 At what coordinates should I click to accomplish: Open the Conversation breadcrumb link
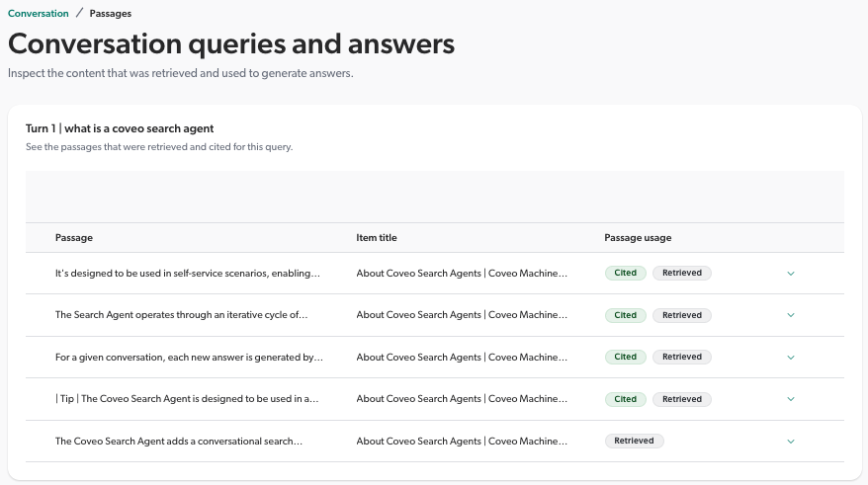coord(39,13)
